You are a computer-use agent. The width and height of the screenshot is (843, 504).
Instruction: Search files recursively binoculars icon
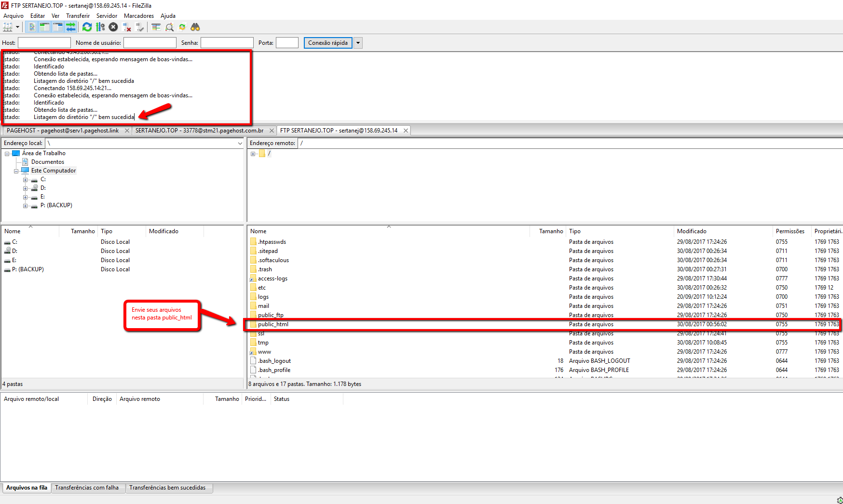pyautogui.click(x=195, y=27)
